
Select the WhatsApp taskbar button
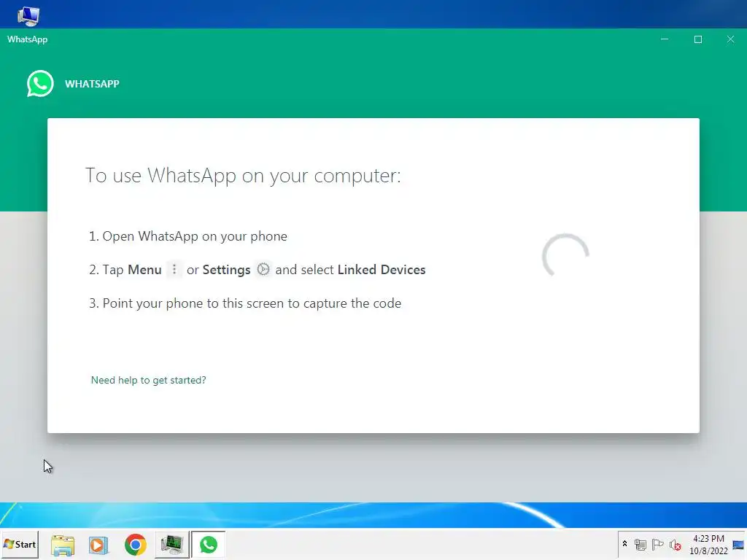(208, 545)
